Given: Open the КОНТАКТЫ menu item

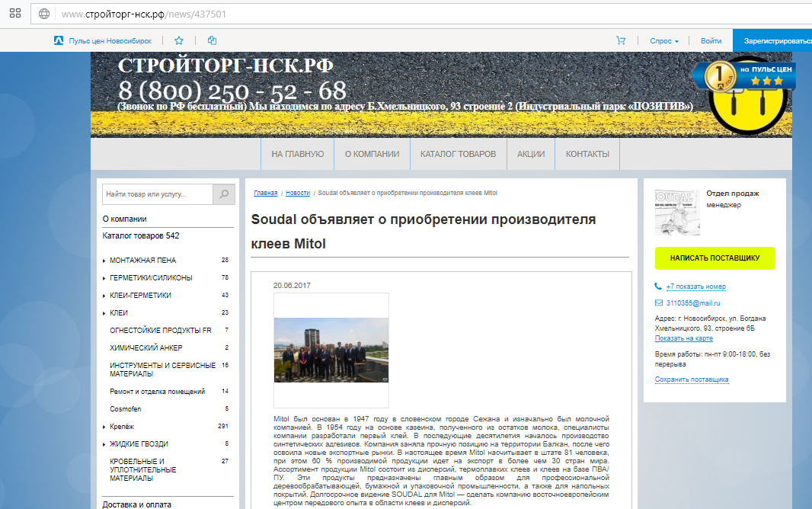Looking at the screenshot, I should (x=587, y=154).
